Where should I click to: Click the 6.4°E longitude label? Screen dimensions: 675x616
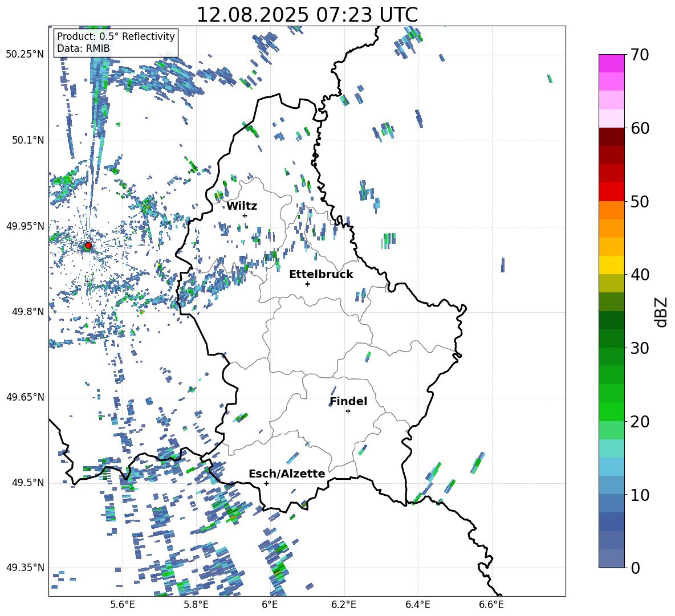(x=417, y=605)
